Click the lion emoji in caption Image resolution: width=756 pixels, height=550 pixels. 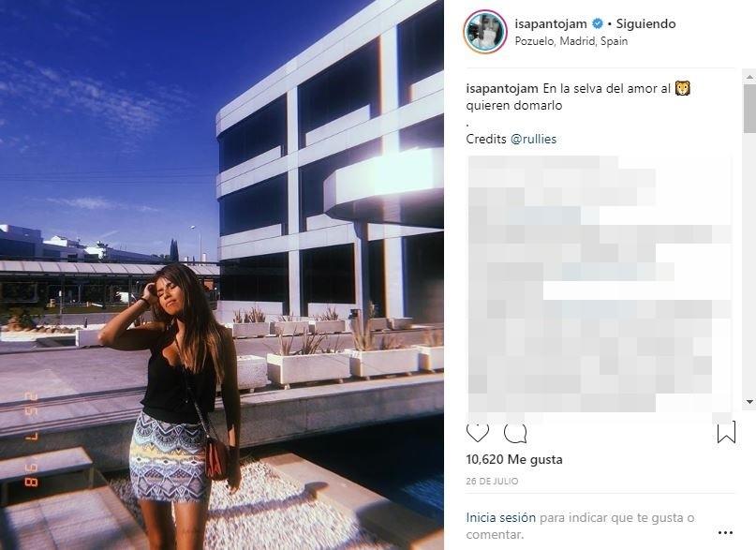click(682, 88)
